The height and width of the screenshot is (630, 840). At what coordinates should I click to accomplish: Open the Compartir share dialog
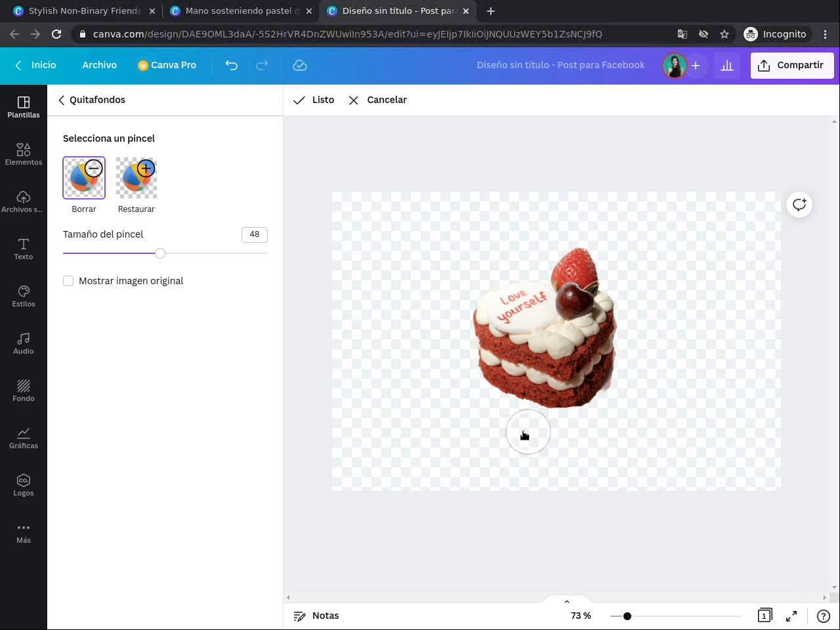click(x=792, y=65)
